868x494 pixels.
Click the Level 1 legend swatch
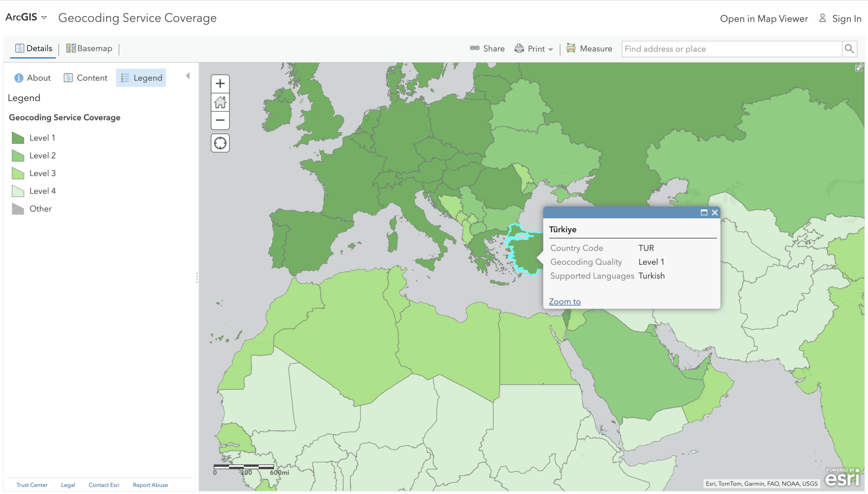(x=18, y=138)
